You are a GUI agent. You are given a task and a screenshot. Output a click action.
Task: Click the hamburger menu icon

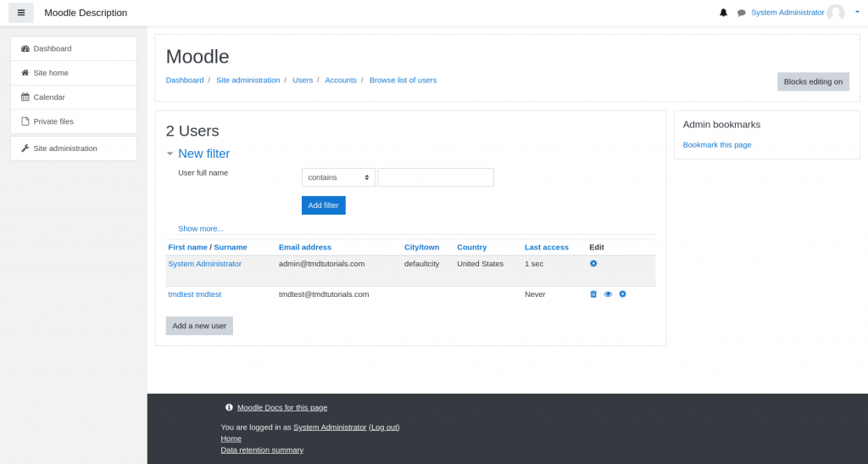point(21,13)
